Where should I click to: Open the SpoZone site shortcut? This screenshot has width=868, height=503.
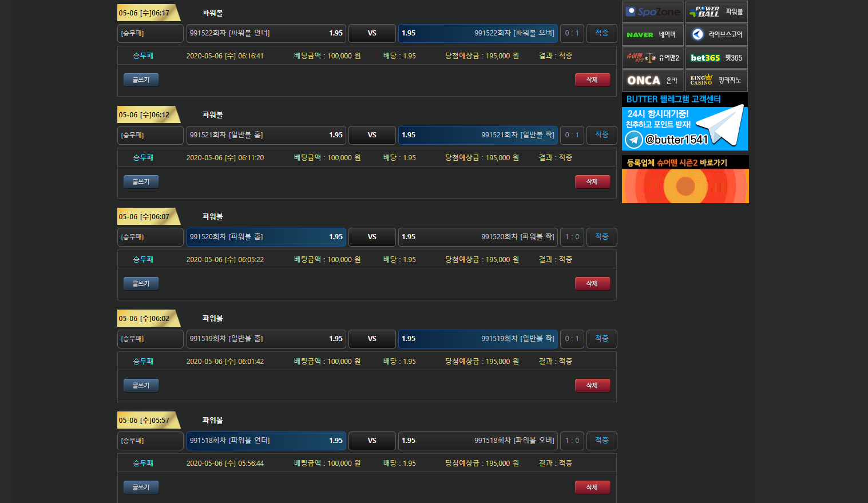[x=653, y=12]
